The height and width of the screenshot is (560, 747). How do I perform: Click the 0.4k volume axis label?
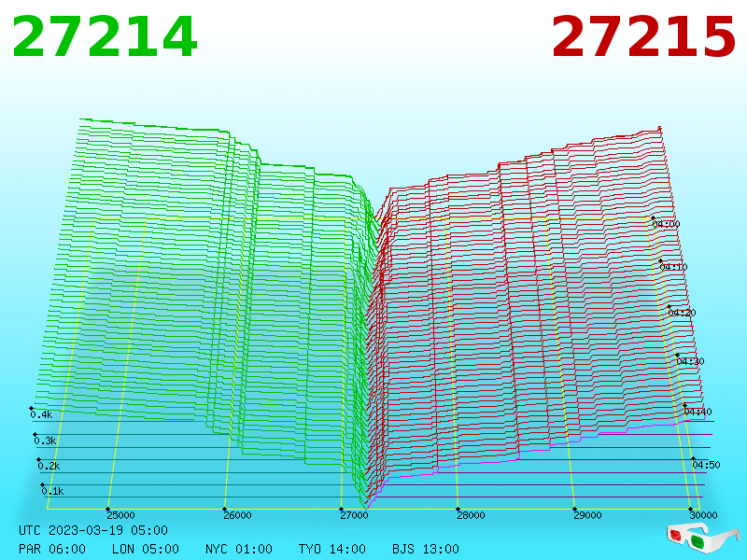(x=41, y=414)
